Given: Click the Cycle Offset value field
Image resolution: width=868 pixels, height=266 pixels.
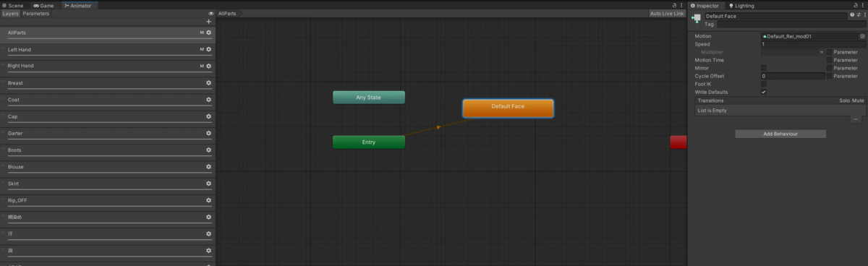Looking at the screenshot, I should [x=793, y=76].
